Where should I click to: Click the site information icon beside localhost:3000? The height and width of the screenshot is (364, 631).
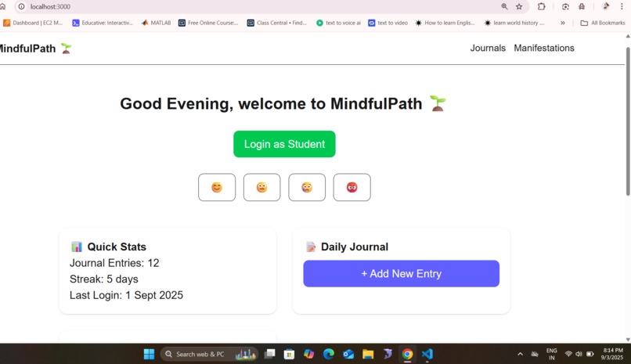click(x=21, y=6)
